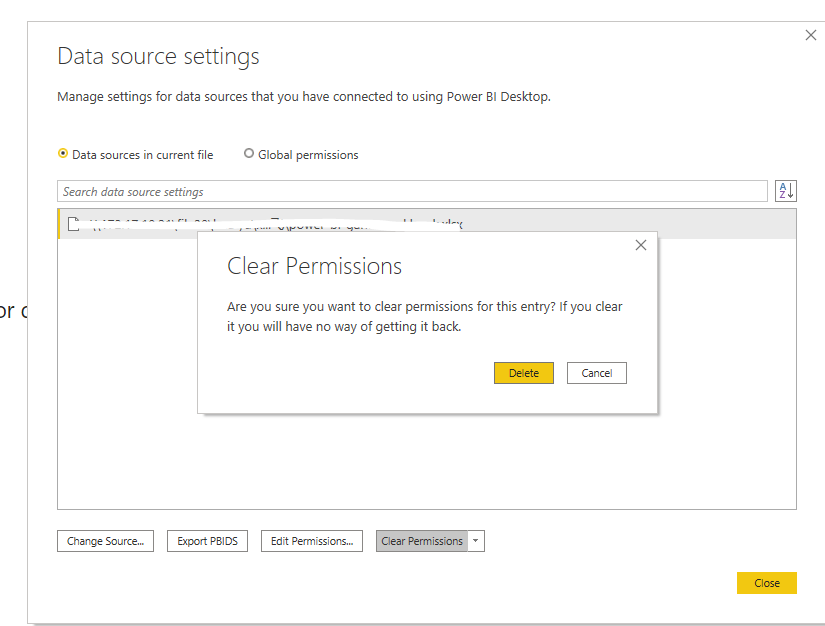This screenshot has width=825, height=626.
Task: Close Data source settings window with X
Action: [x=811, y=35]
